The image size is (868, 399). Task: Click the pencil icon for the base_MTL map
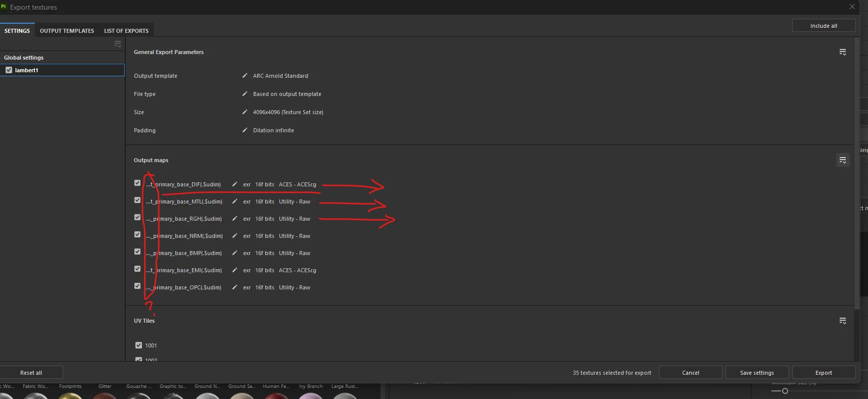click(234, 202)
